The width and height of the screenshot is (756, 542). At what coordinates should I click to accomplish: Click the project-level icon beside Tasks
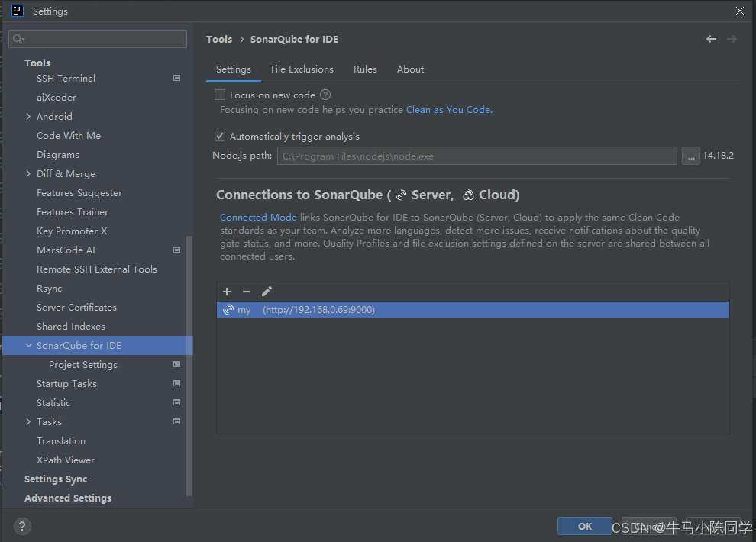click(x=177, y=421)
